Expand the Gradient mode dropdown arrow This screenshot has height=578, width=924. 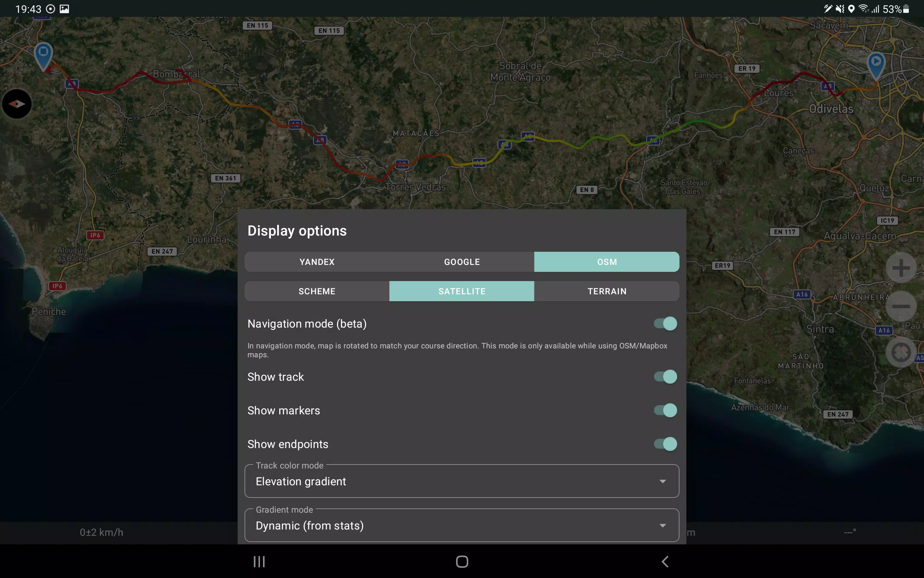point(663,526)
